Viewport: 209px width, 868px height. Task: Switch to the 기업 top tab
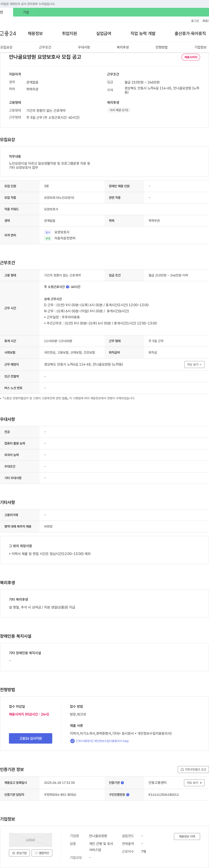click(26, 12)
